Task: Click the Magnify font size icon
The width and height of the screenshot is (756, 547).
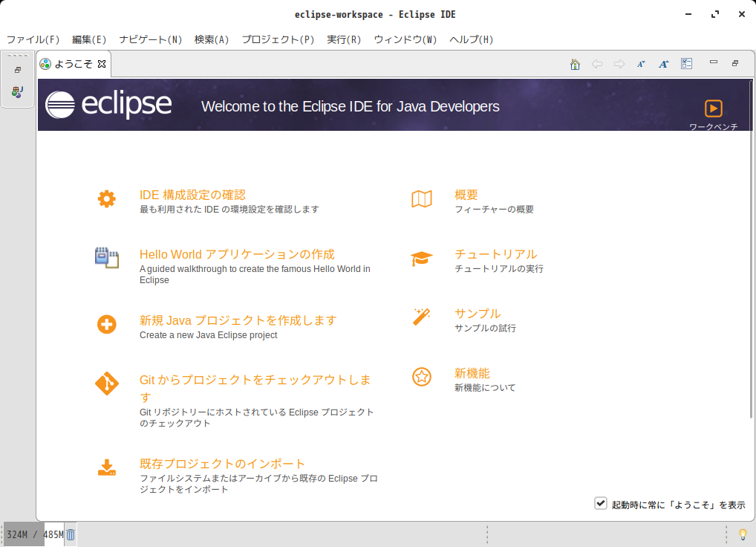Action: [664, 64]
